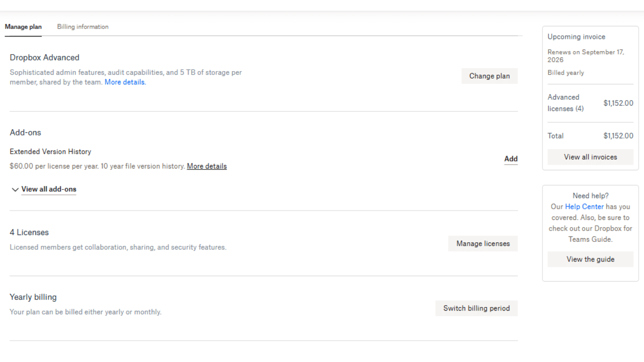
Task: Follow the Help Center link
Action: (584, 206)
